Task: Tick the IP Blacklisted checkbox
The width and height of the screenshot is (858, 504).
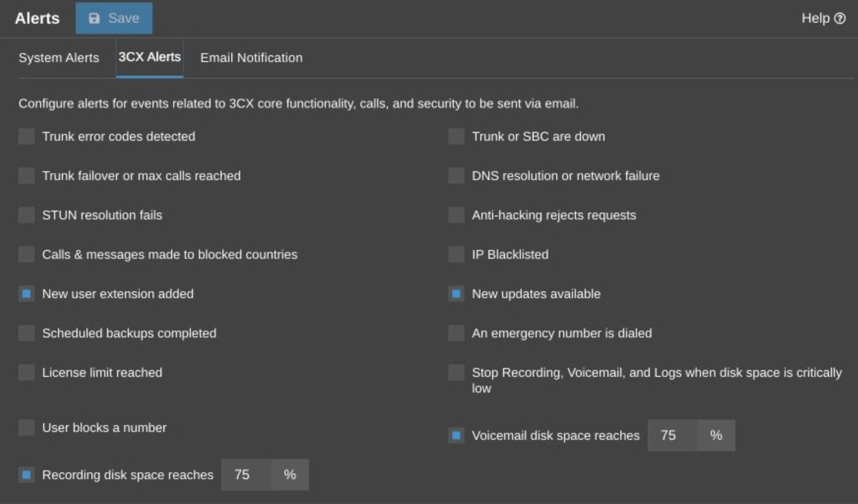Action: [456, 254]
